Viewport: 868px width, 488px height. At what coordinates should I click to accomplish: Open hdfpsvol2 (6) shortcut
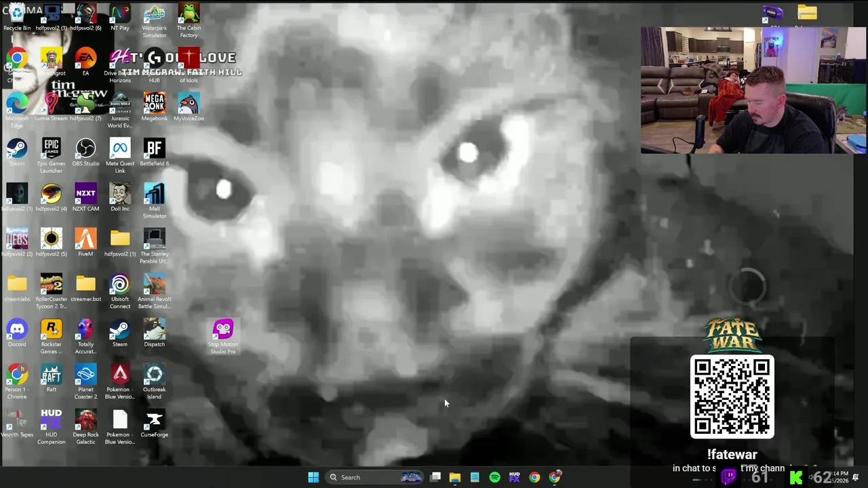coord(85,18)
